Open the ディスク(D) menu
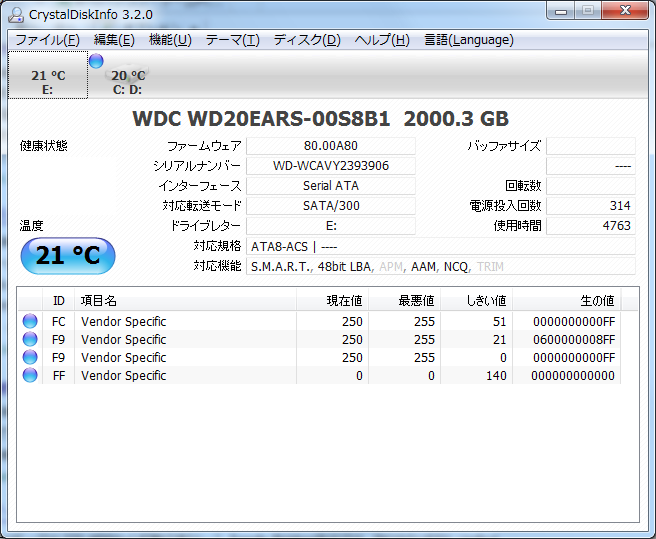This screenshot has width=656, height=539. 307,40
